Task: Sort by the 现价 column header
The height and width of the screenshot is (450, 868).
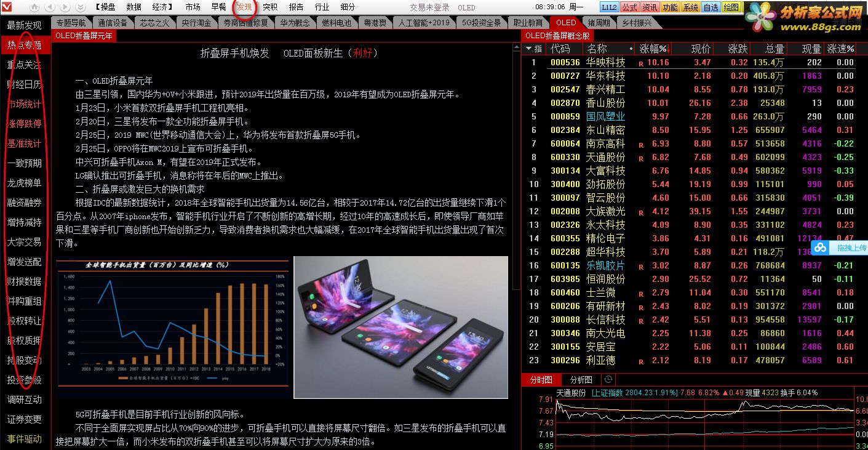Action: pyautogui.click(x=701, y=49)
